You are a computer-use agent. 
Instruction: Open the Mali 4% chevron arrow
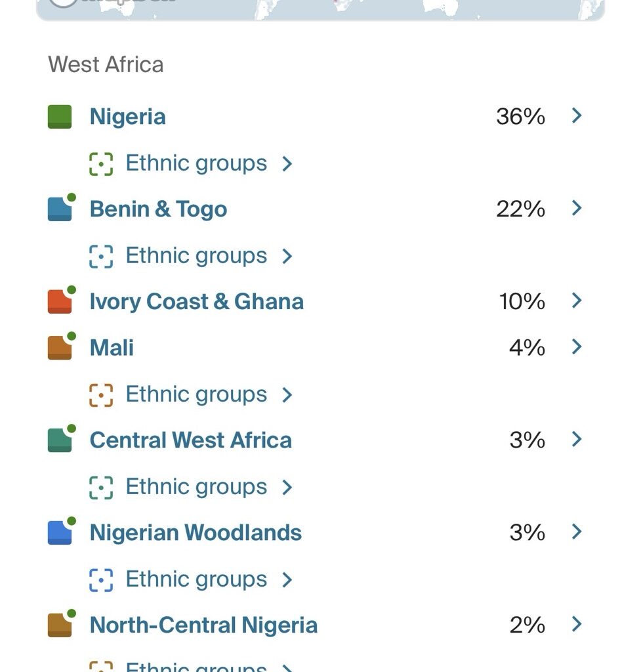tap(577, 347)
